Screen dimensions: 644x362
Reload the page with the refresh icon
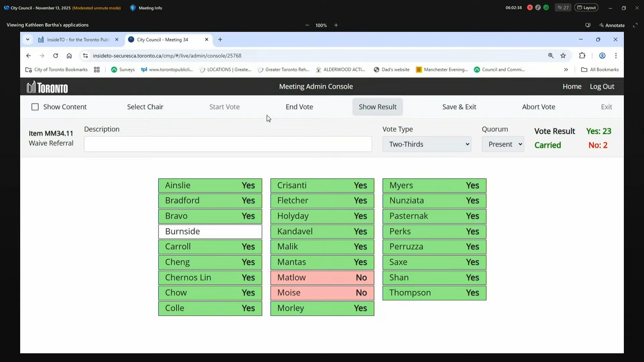pos(56,56)
